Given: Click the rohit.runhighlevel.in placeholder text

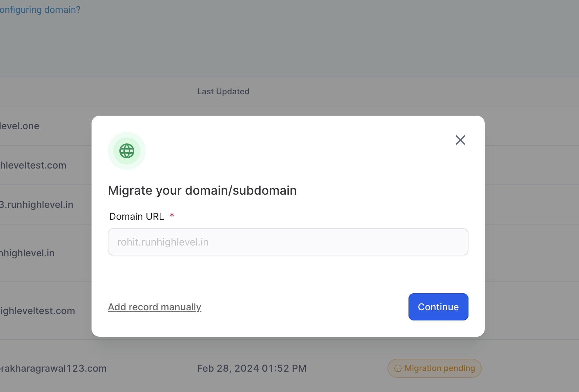Looking at the screenshot, I should (163, 242).
